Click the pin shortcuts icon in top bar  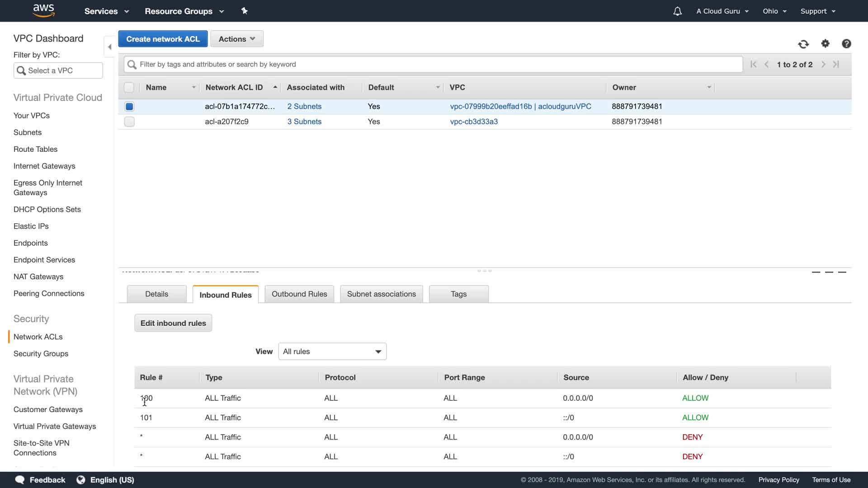(245, 11)
